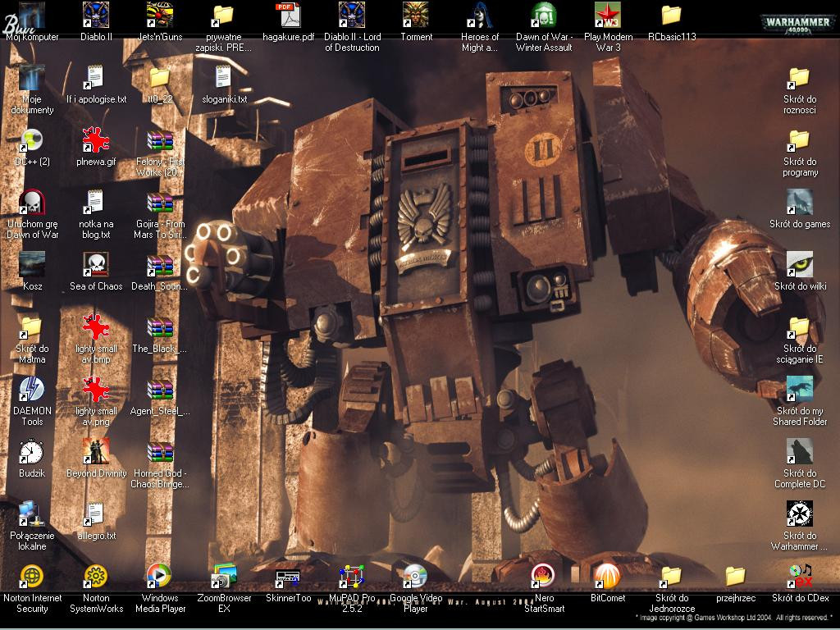Open the Kosz recycle bin
840x630 pixels.
(32, 265)
